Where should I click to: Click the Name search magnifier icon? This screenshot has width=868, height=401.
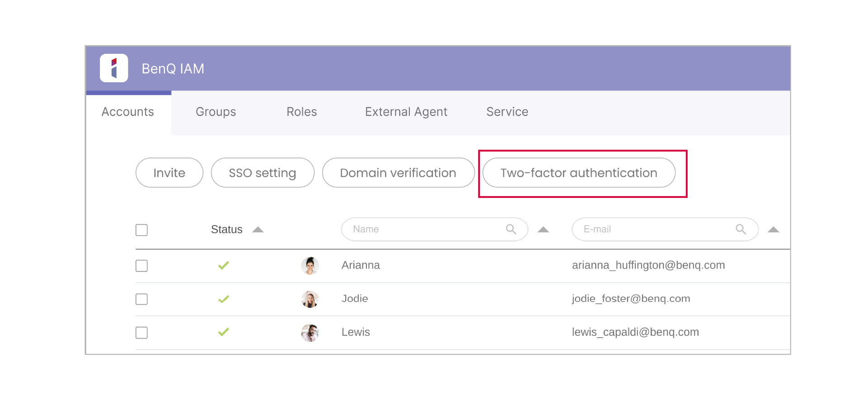click(511, 229)
